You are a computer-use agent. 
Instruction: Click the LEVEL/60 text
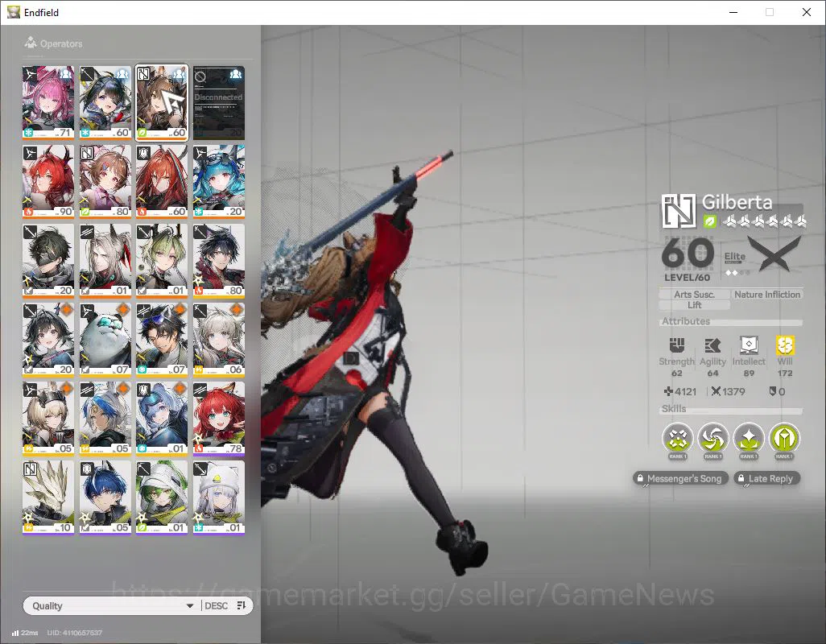click(687, 278)
